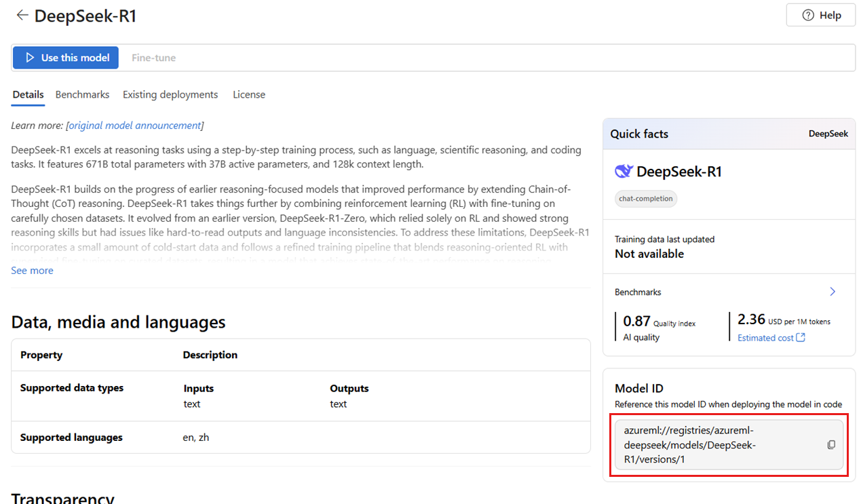Click the Help button
Viewport: 861px width, 504px height.
pyautogui.click(x=821, y=15)
